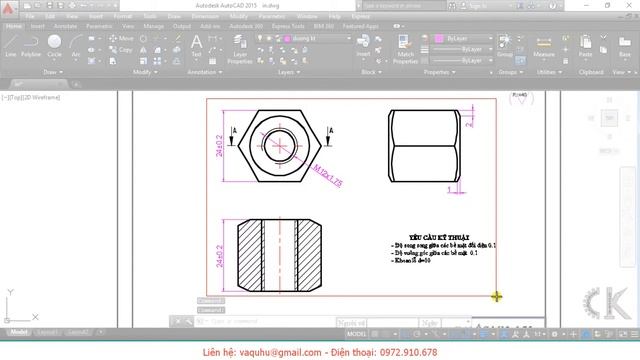Click the Mirror tool icon
The image size is (640, 360).
point(143,50)
